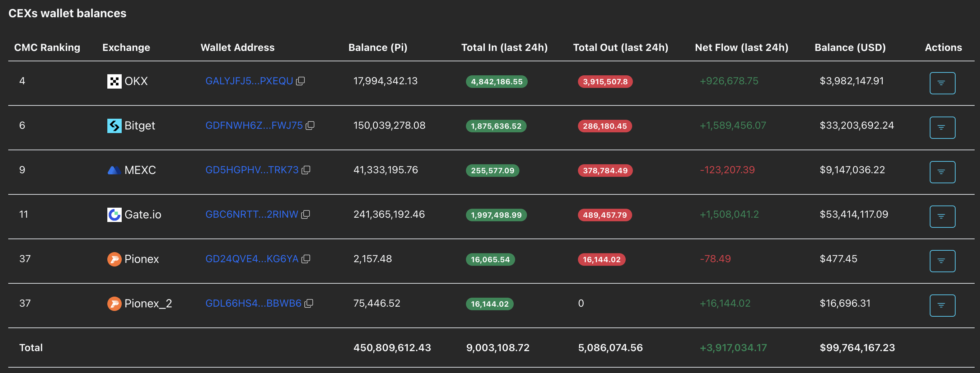The height and width of the screenshot is (373, 980).
Task: Click the Pionex_2 row filter action button
Action: click(942, 305)
